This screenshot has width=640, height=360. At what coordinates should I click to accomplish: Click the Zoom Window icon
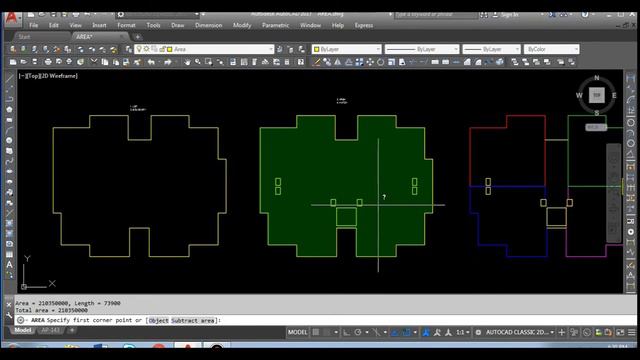coord(209,62)
